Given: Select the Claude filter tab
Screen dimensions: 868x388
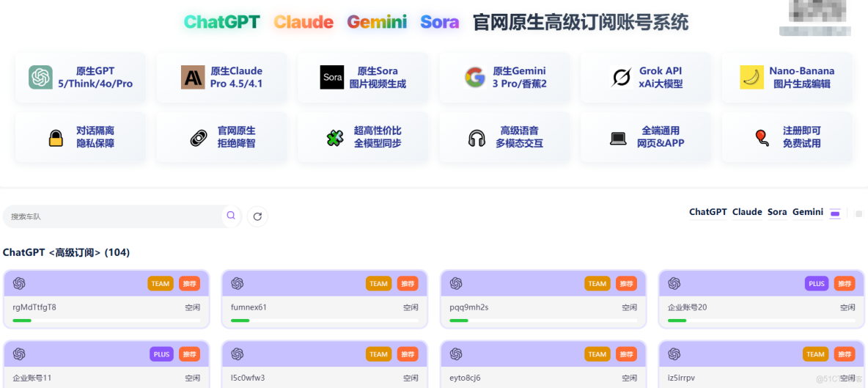Looking at the screenshot, I should [747, 212].
